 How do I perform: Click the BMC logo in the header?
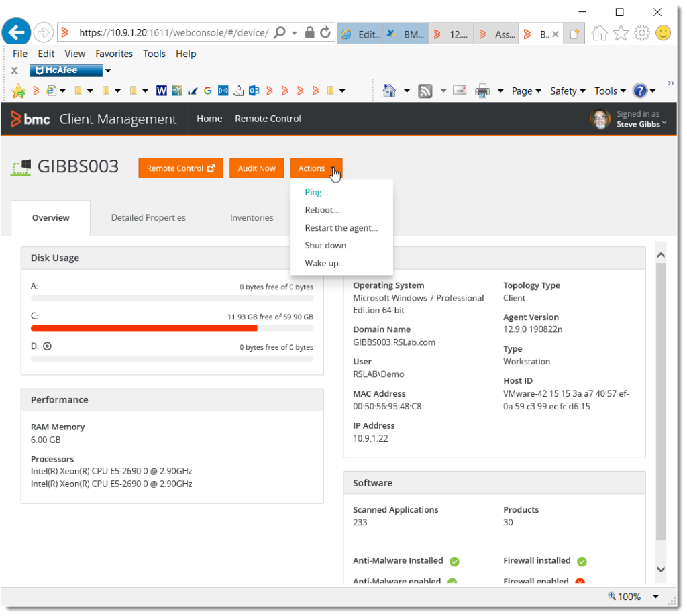point(30,119)
